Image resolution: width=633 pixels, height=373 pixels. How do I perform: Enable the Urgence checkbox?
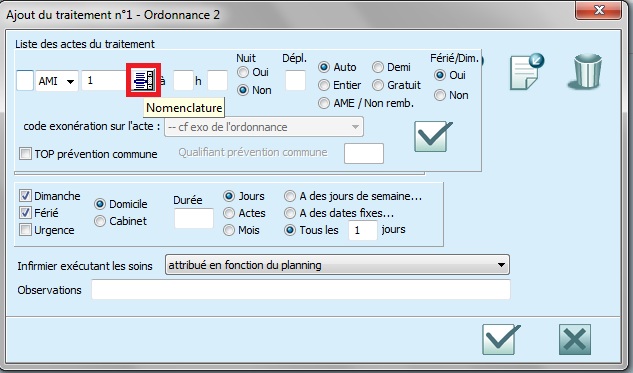(25, 230)
